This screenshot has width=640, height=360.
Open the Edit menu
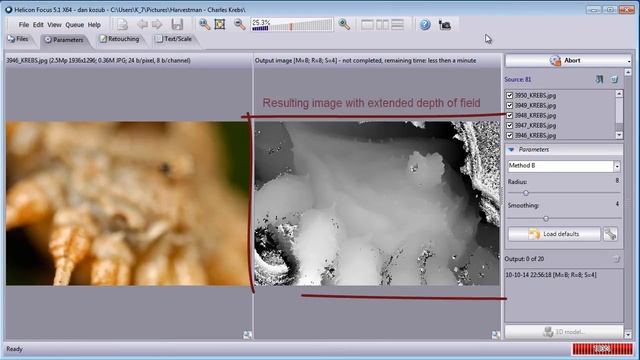pos(38,25)
